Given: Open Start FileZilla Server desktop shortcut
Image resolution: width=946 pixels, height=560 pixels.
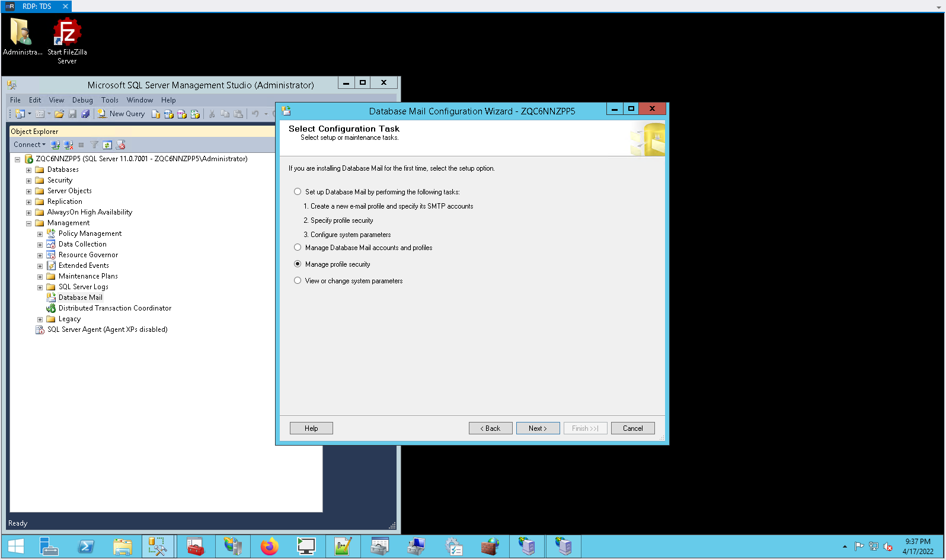Looking at the screenshot, I should 67,41.
